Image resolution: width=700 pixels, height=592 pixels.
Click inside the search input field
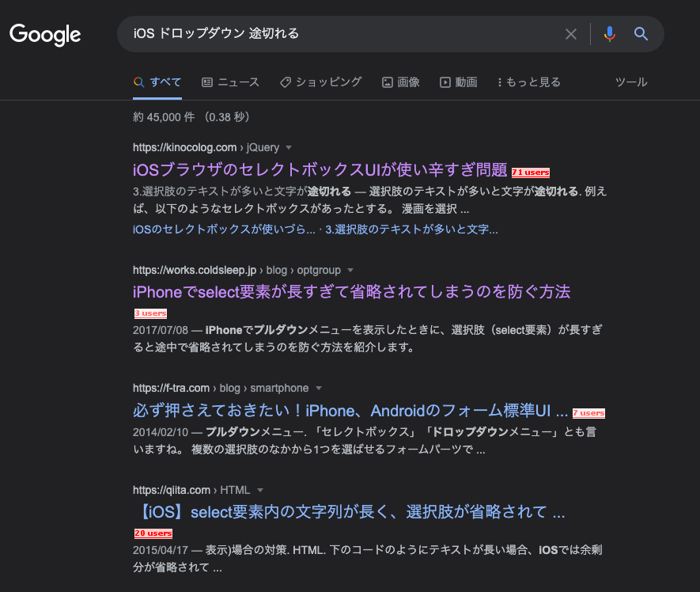[340, 34]
